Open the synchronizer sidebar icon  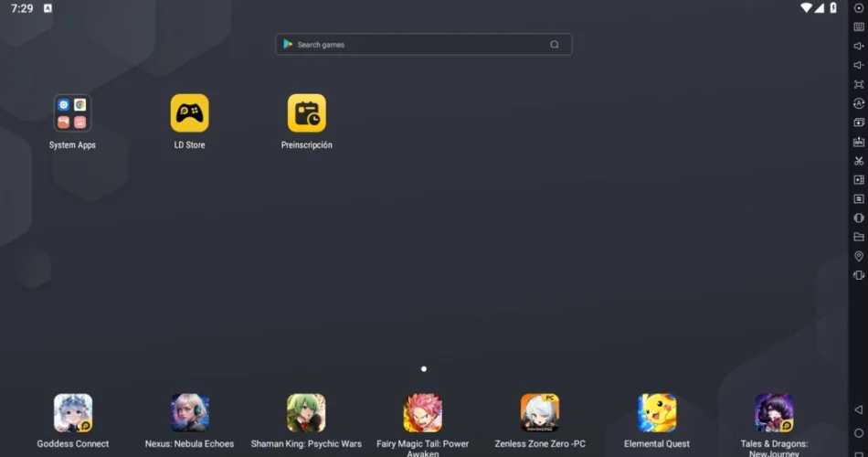pyautogui.click(x=859, y=199)
